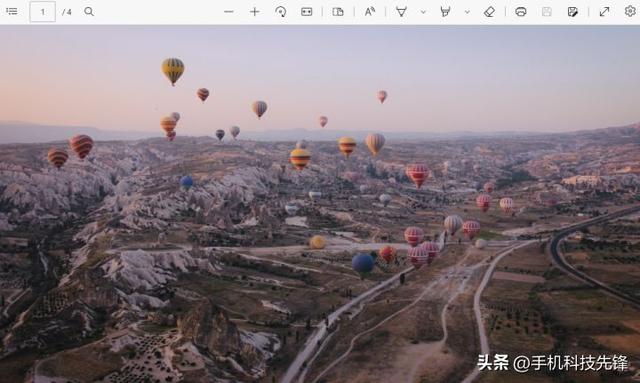This screenshot has height=383, width=640.
Task: Click the Save icon
Action: (x=547, y=11)
